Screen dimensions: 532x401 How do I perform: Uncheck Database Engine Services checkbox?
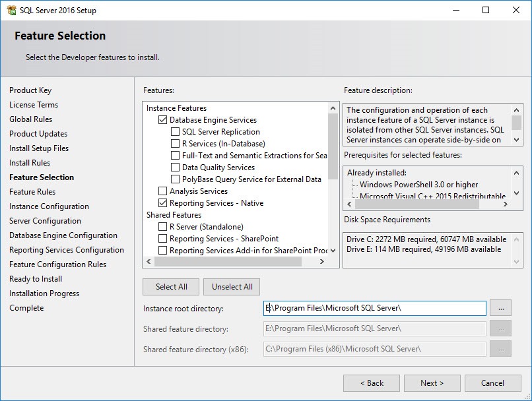(x=163, y=120)
